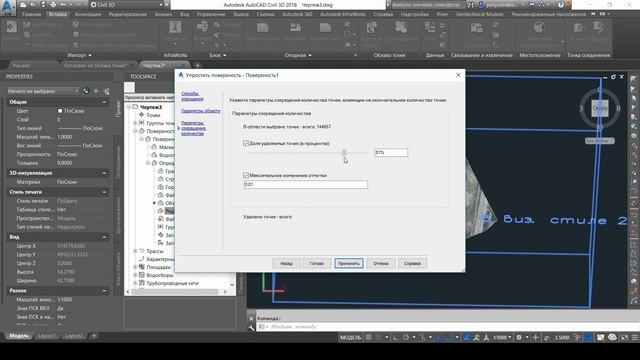Click the Отмена button in dialog
The height and width of the screenshot is (360, 640).
click(380, 263)
